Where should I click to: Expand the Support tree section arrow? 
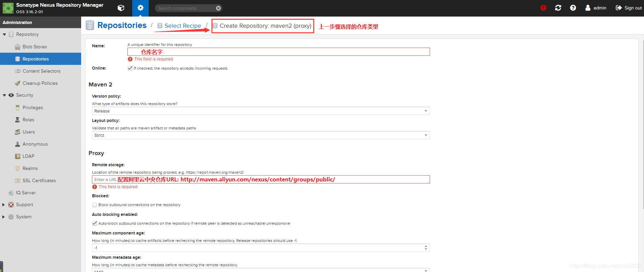(x=3, y=204)
